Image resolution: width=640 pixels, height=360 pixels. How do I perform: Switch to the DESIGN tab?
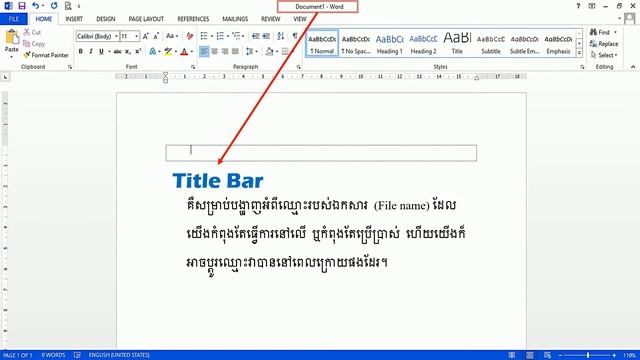click(105, 19)
